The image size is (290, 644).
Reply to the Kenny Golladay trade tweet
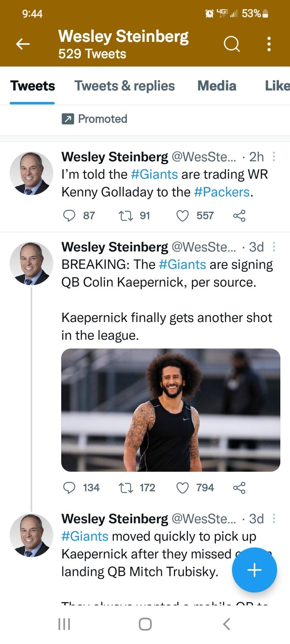click(69, 216)
